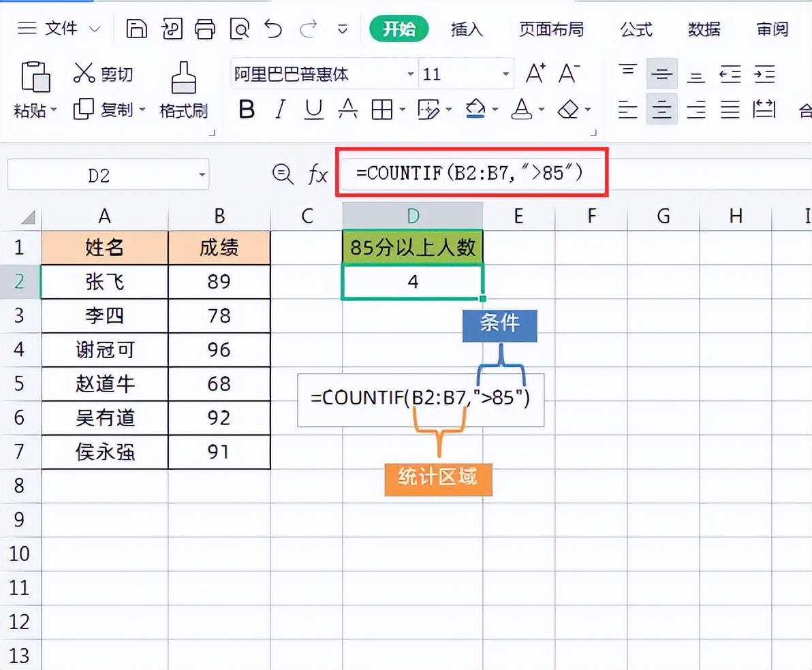Click the align left icon
Viewport: 812px width, 670px height.
coord(627,109)
